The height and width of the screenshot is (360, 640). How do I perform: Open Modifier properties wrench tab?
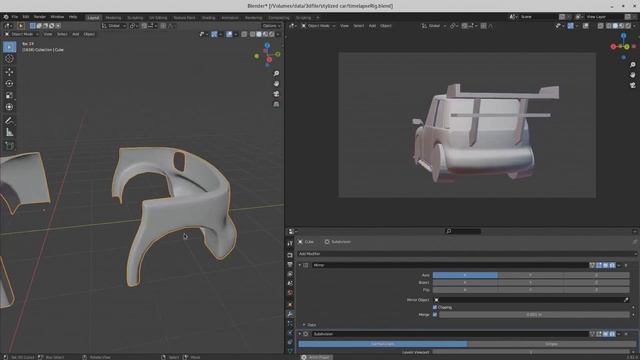click(290, 314)
